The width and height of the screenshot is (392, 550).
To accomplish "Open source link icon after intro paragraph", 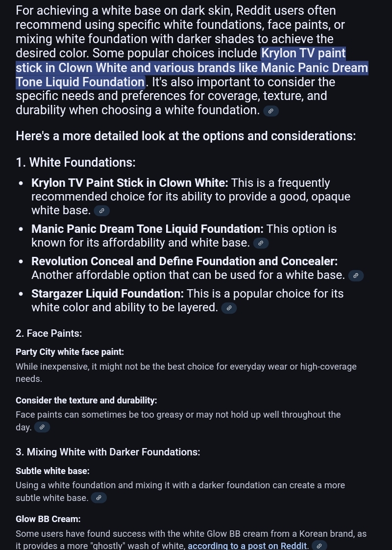I will [271, 111].
